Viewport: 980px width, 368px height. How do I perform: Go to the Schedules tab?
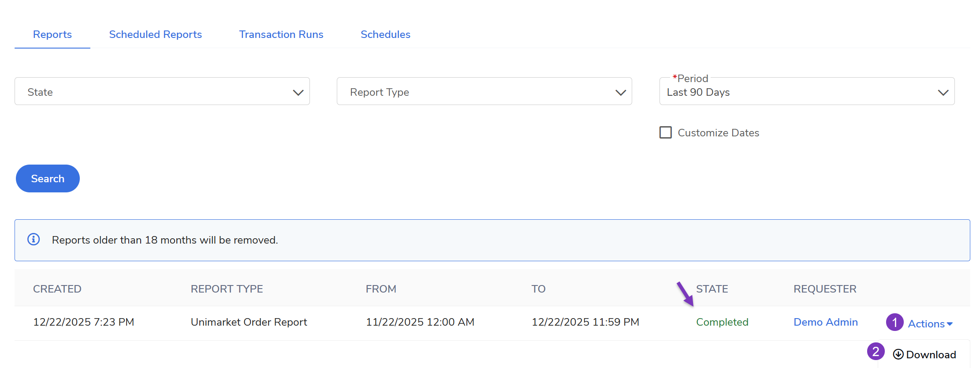click(x=385, y=34)
